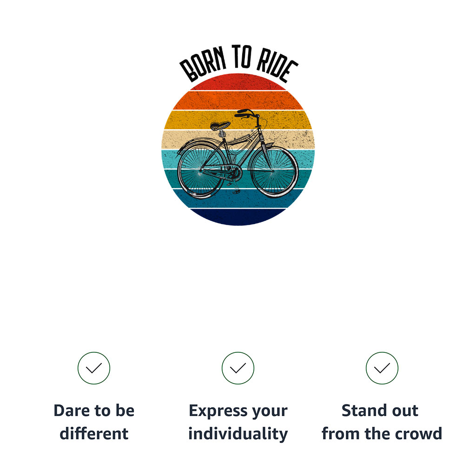This screenshot has height=476, width=476.
Task: Select the Stand out from the crowd text
Action: (x=382, y=422)
